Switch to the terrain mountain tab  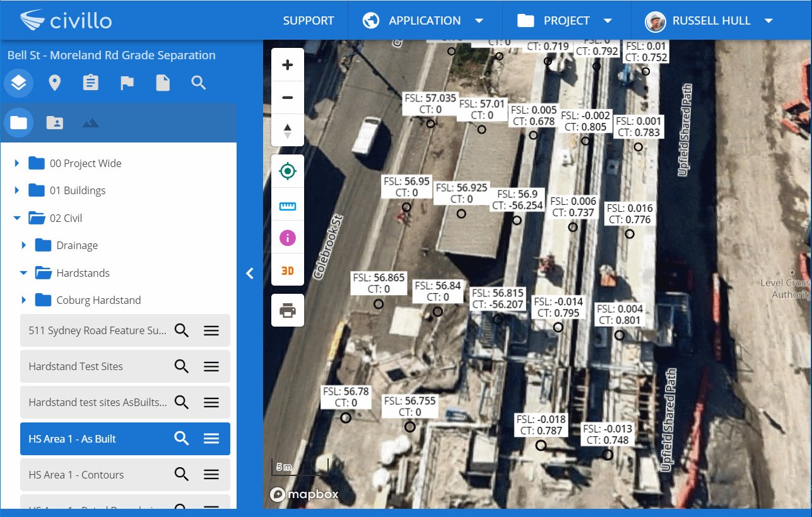coord(91,122)
